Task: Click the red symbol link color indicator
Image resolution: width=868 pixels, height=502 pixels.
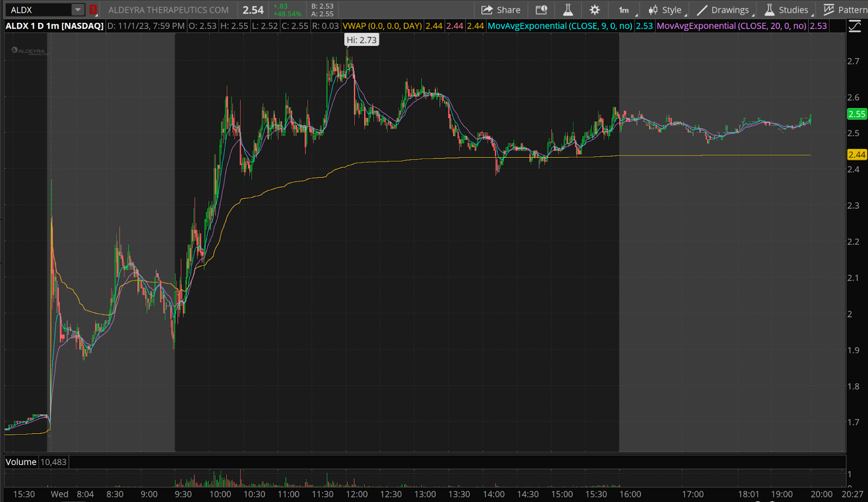Action: click(93, 10)
